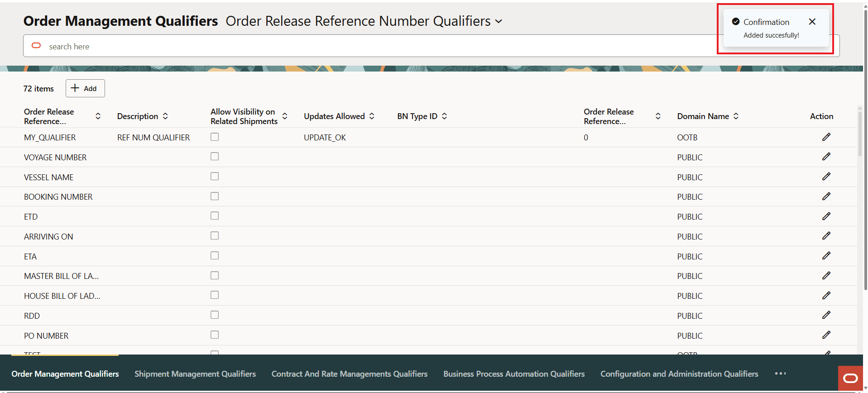Viewport: 868px width, 393px height.
Task: Switch to Shipment Management Qualifiers tab
Action: coord(195,374)
